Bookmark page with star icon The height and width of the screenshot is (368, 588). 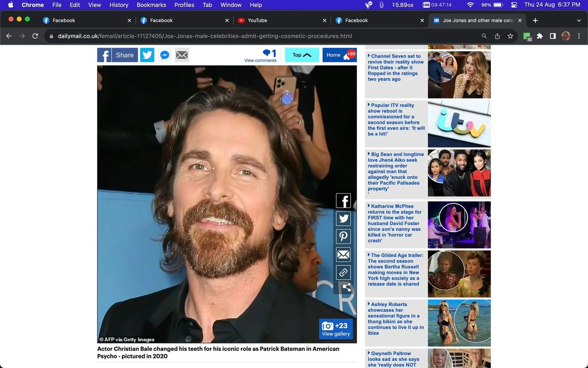[510, 36]
